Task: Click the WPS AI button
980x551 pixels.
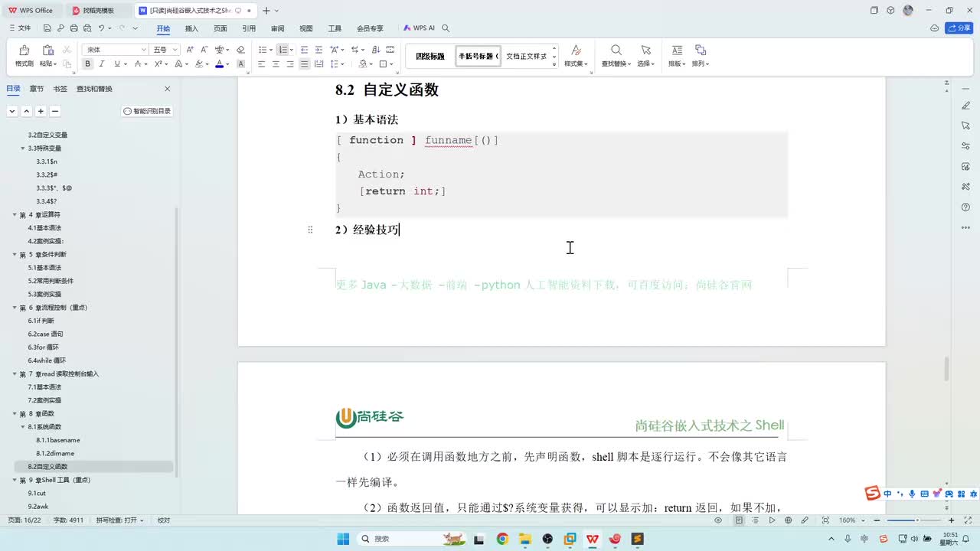Action: click(x=420, y=28)
